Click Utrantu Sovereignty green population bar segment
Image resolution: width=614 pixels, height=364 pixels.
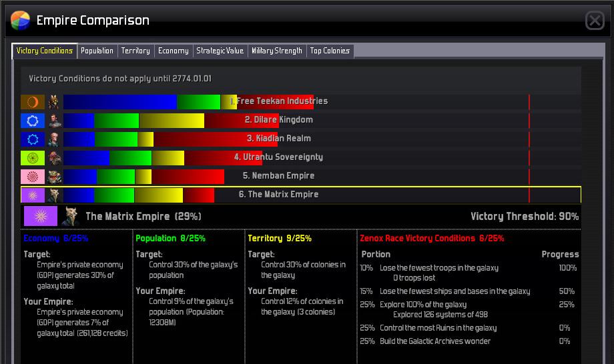point(130,158)
